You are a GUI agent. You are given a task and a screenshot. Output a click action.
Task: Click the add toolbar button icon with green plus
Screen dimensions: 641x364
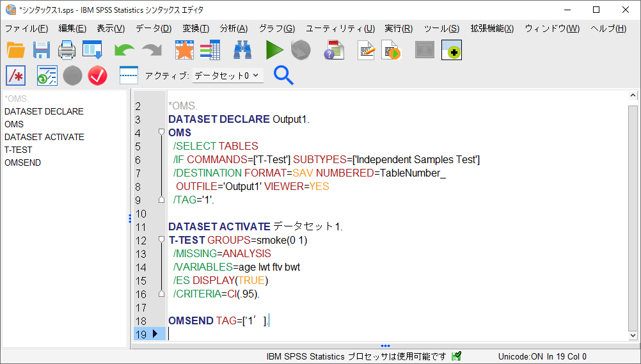click(x=452, y=50)
